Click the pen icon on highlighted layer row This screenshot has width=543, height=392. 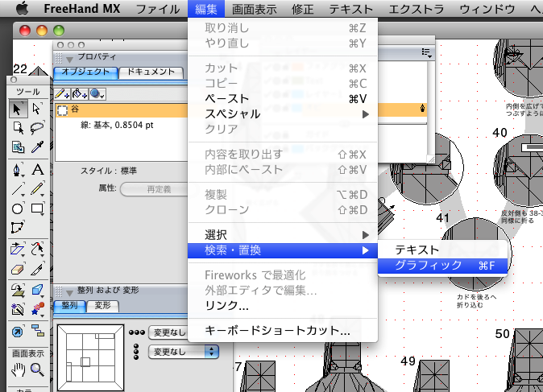pos(422,109)
